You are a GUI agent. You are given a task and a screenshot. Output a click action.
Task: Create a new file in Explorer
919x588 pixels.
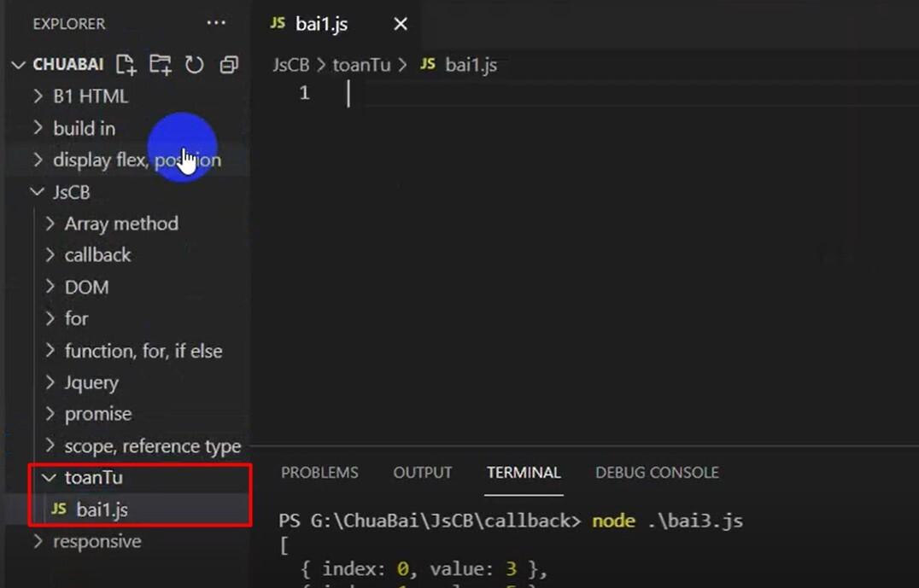click(126, 64)
